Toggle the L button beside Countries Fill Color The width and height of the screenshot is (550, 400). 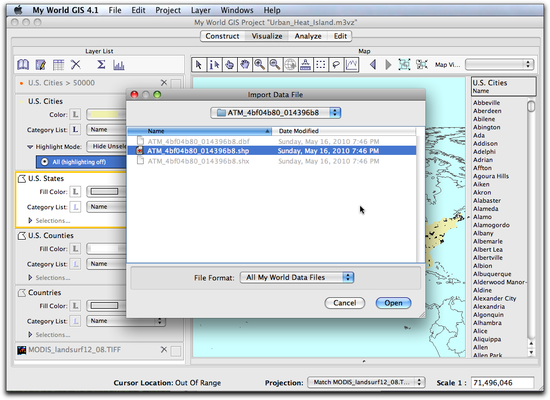pos(75,306)
